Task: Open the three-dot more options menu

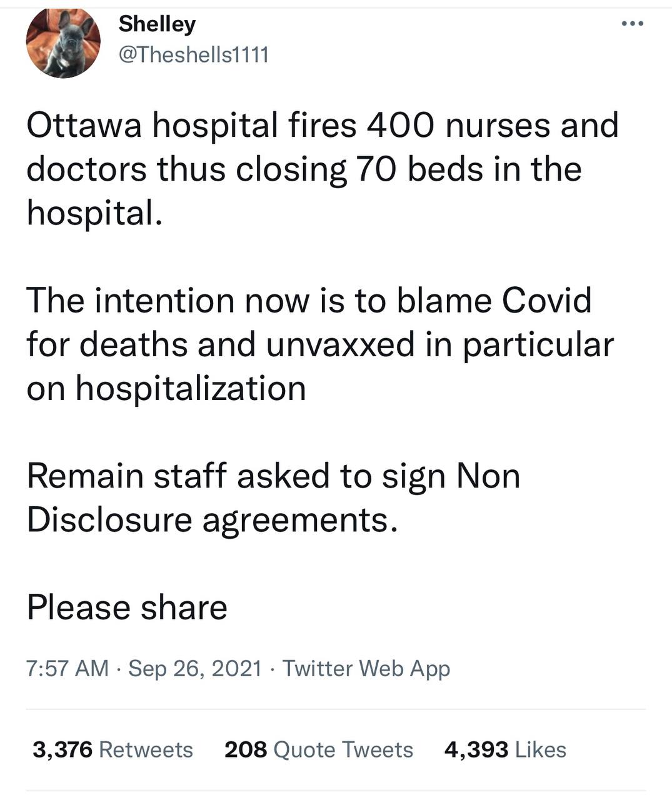Action: 633,24
